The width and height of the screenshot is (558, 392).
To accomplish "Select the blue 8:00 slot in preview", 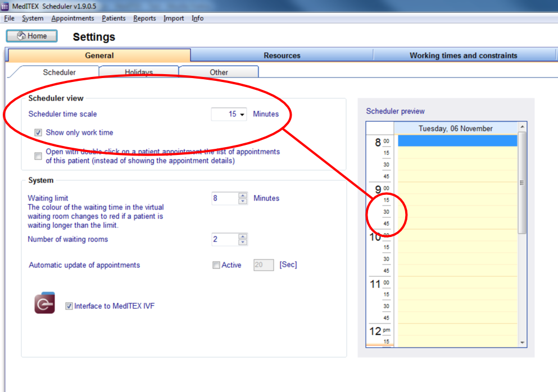I will pos(457,140).
